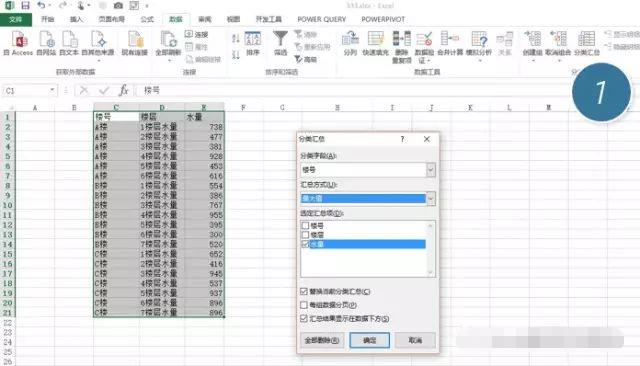Switch to the Insert (插入) tab
Screen dimensions: 640x366
pyautogui.click(x=76, y=19)
